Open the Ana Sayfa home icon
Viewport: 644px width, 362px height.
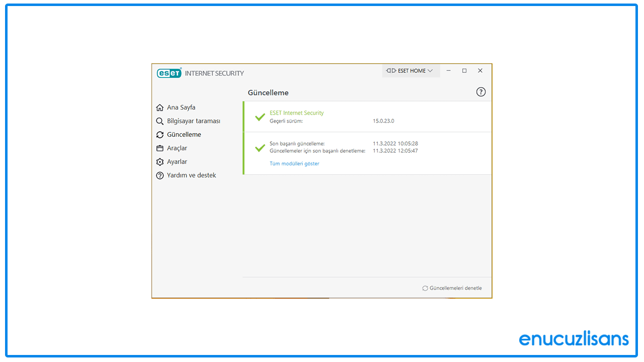[159, 107]
